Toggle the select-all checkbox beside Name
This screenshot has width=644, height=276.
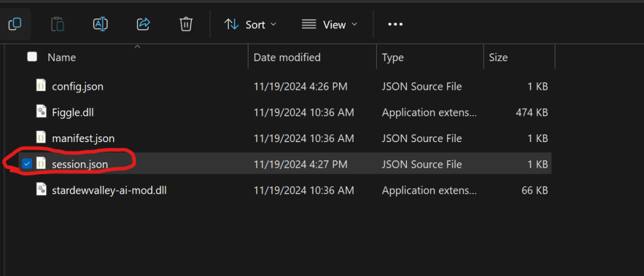point(32,57)
